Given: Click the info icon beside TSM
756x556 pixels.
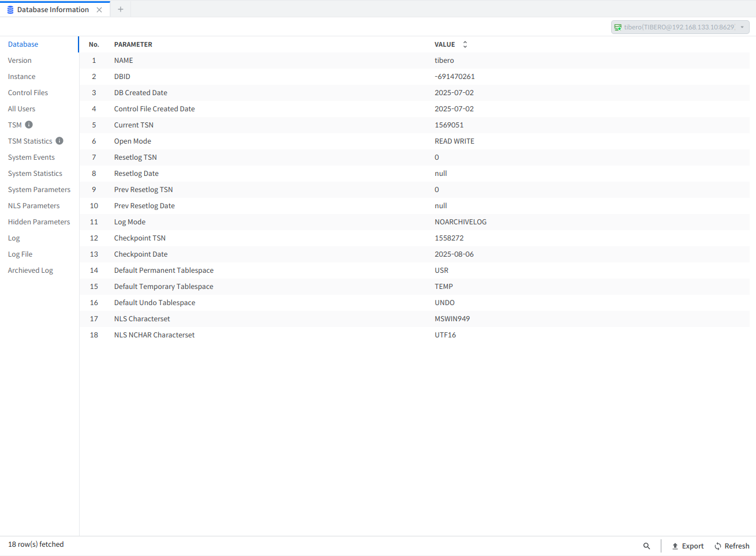Looking at the screenshot, I should (29, 125).
